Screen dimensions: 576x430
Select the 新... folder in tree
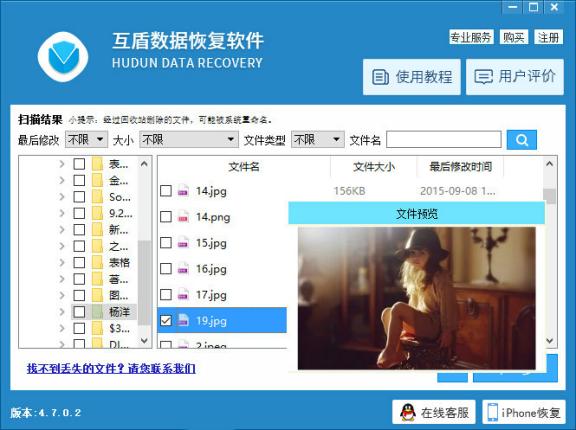click(x=119, y=230)
